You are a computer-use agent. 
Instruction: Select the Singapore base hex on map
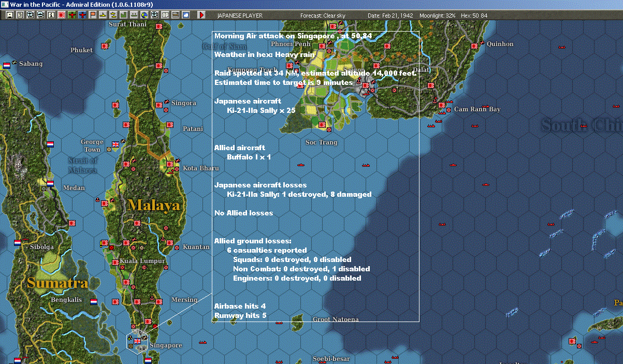(138, 341)
